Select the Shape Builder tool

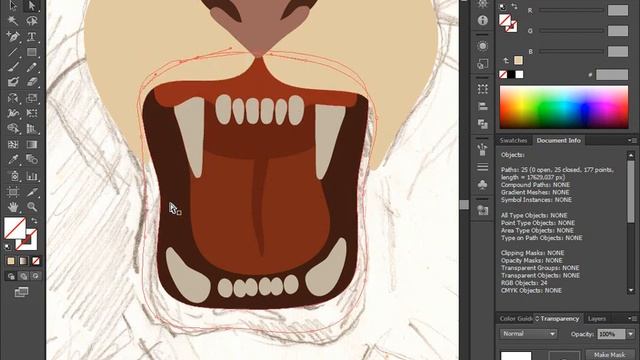tap(13, 129)
